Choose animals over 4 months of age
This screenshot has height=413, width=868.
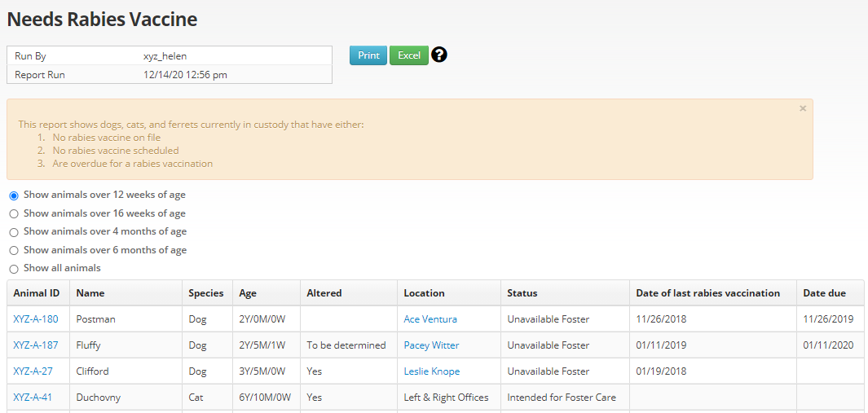point(14,232)
